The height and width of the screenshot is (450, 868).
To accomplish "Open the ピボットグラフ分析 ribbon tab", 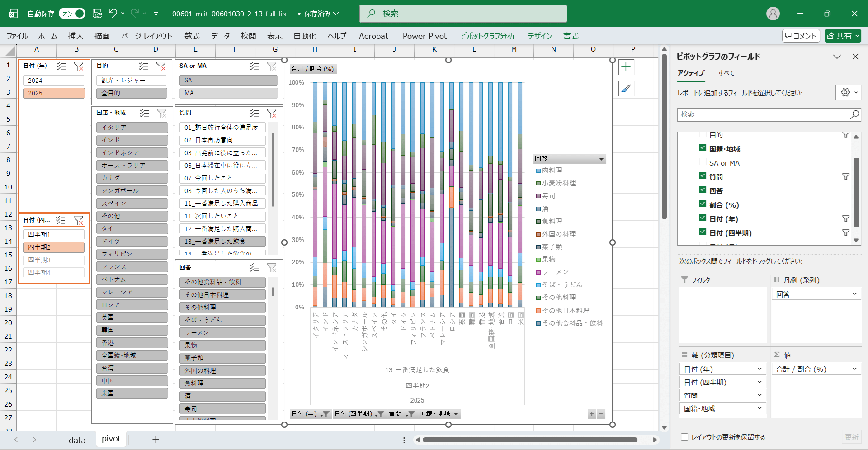I will pyautogui.click(x=487, y=36).
